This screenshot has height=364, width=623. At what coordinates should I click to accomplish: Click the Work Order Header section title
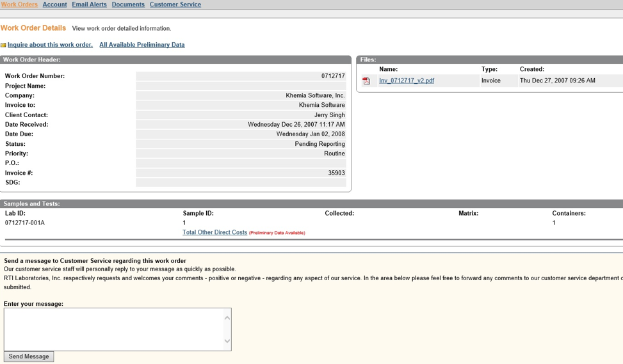[32, 59]
